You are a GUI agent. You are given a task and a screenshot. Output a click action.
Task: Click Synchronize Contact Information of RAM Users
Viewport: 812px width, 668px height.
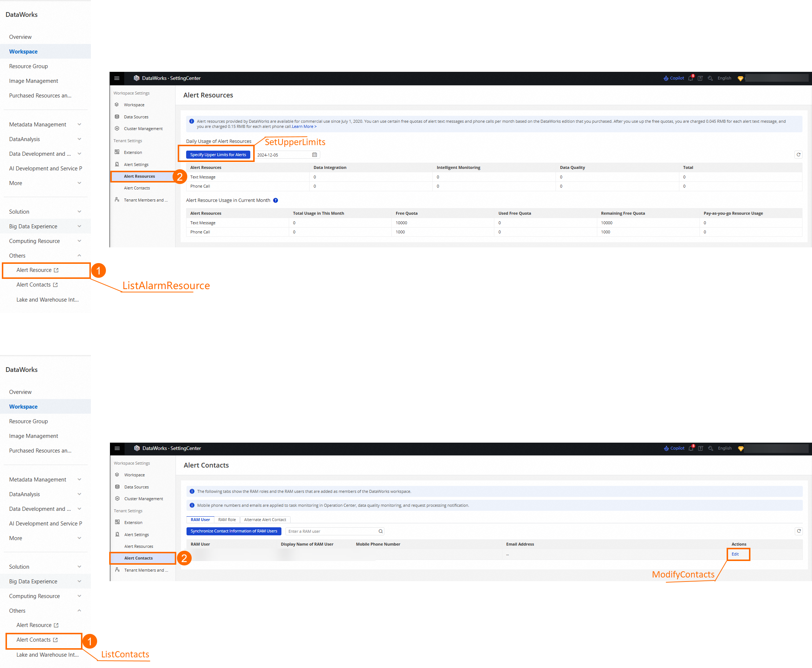click(233, 531)
